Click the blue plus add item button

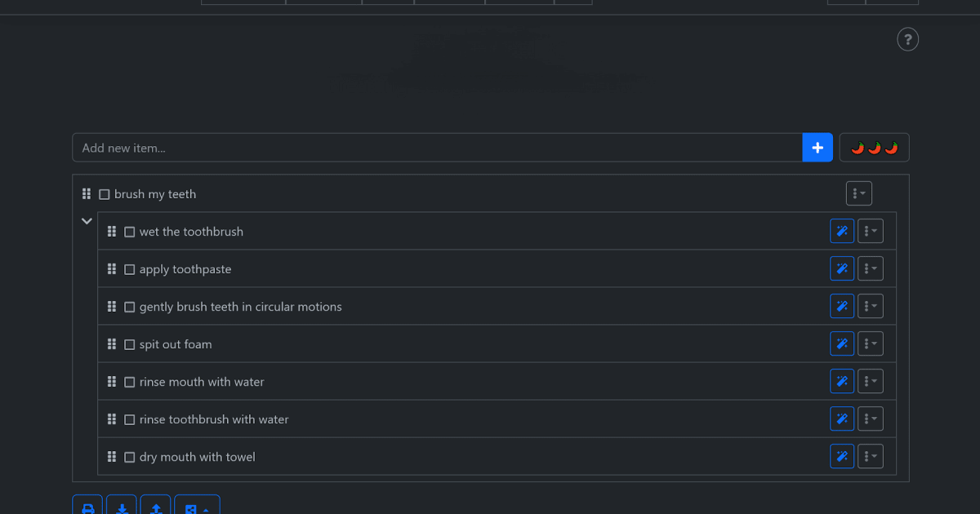(817, 148)
